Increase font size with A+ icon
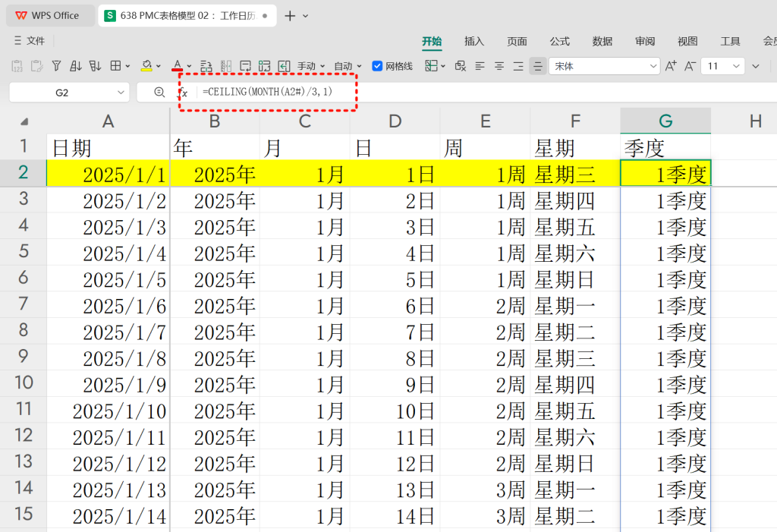 671,66
